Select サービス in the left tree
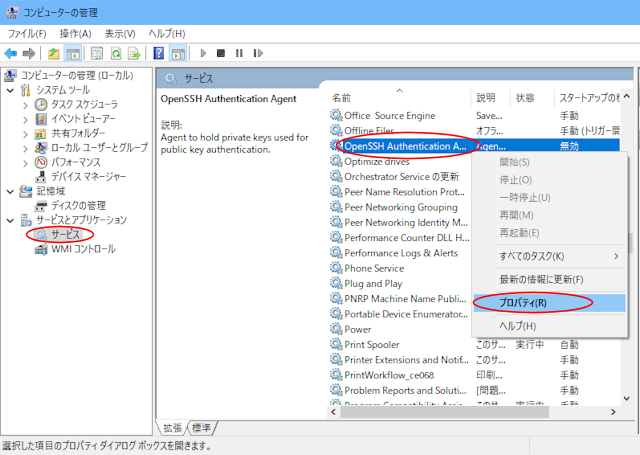 click(x=65, y=235)
